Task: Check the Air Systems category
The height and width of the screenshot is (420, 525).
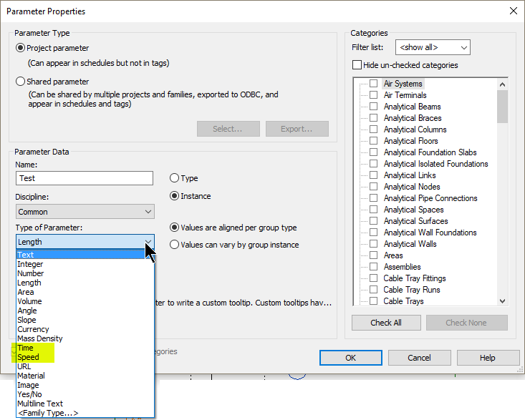Action: [x=373, y=83]
